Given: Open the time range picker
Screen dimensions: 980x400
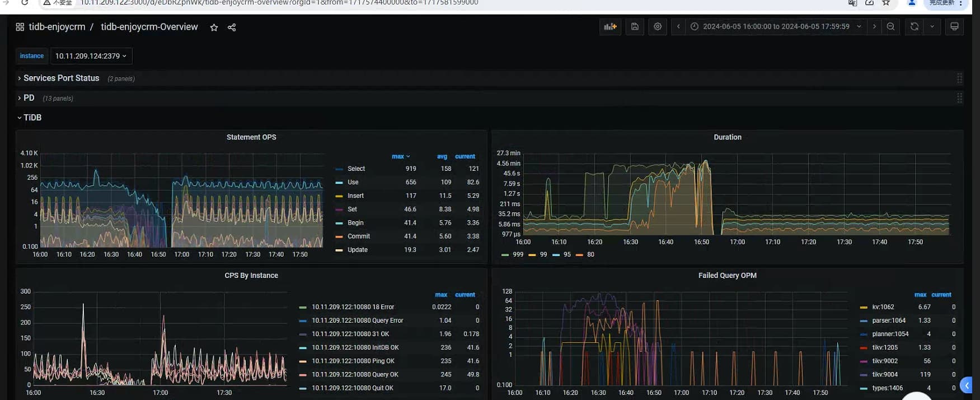Looking at the screenshot, I should point(776,26).
